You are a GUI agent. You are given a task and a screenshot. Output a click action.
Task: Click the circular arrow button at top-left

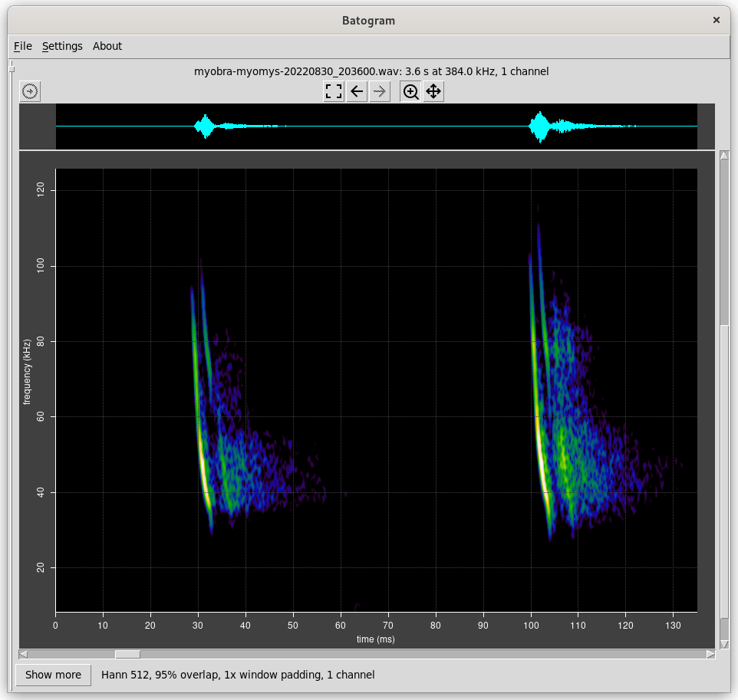(x=30, y=92)
